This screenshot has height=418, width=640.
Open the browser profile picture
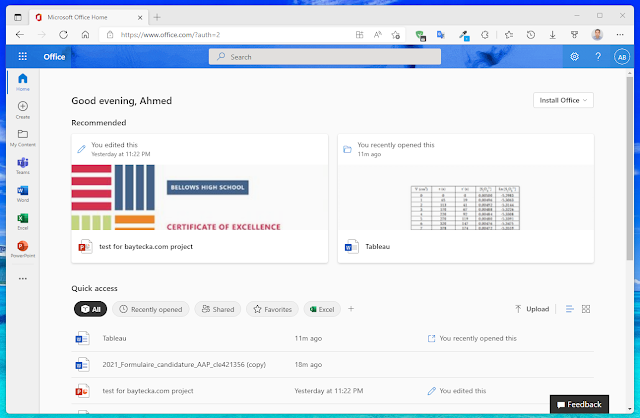(x=597, y=35)
